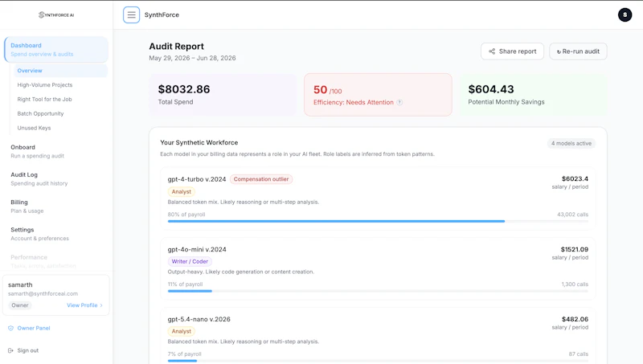
Task: Click the 4 models active badge
Action: (571, 144)
